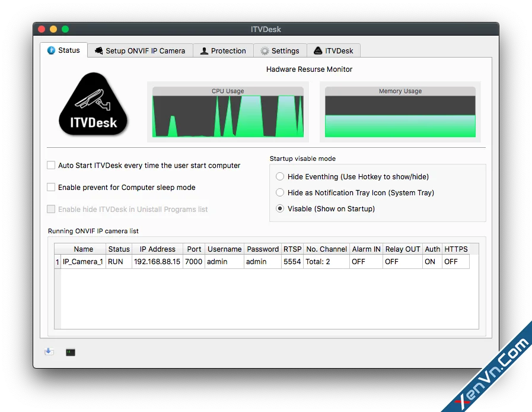
Task: Select the ITVDesk about tab
Action: 333,50
